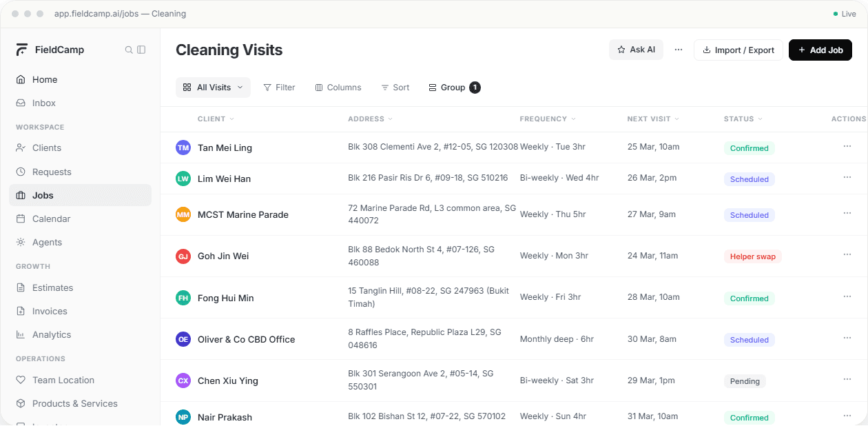Click the MM avatar for MCST Marine Parade
868x426 pixels.
coord(183,214)
